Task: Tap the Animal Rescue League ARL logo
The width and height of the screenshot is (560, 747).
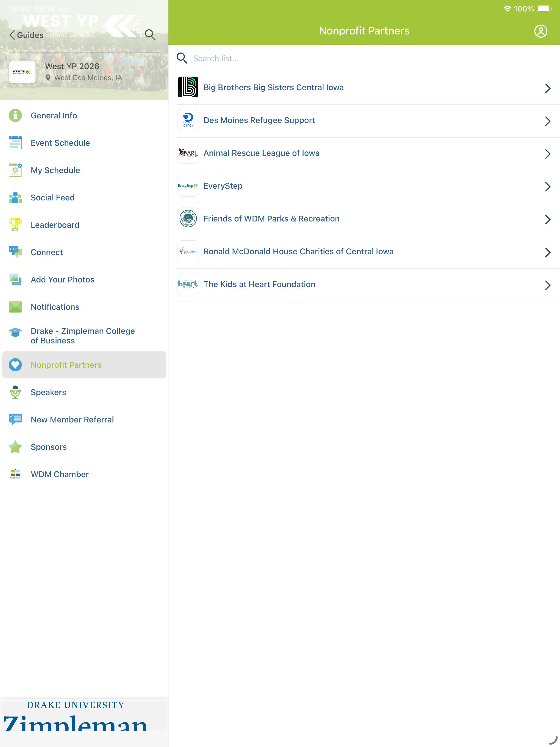Action: (x=188, y=153)
